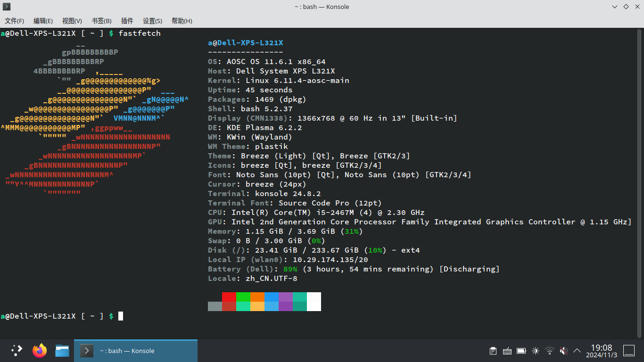Open the 插件 menu

[127, 21]
